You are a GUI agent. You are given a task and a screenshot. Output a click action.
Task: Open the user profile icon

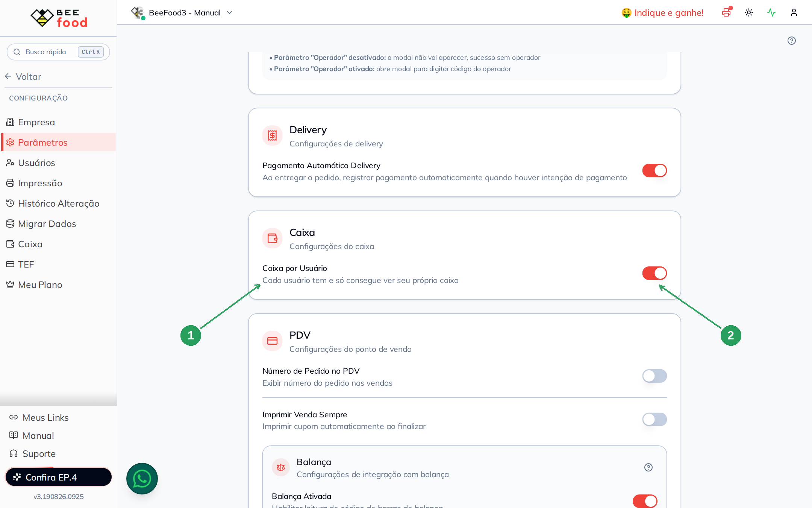pyautogui.click(x=794, y=12)
